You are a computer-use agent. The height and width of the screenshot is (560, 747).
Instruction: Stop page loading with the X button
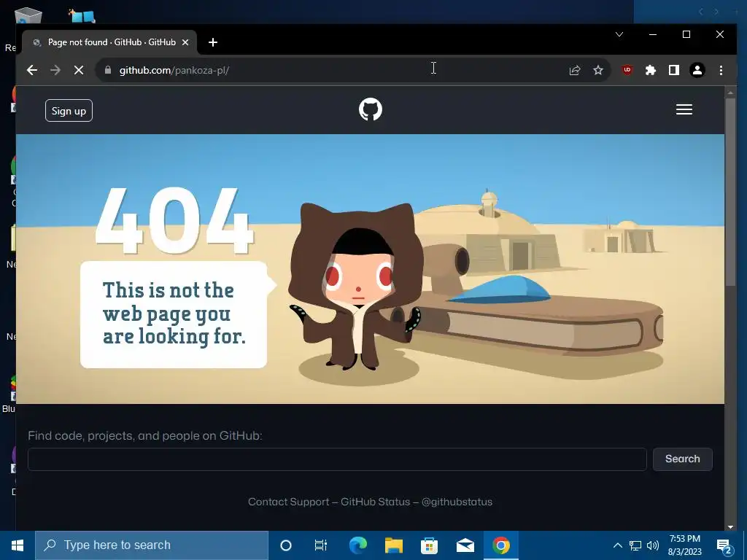click(x=79, y=70)
